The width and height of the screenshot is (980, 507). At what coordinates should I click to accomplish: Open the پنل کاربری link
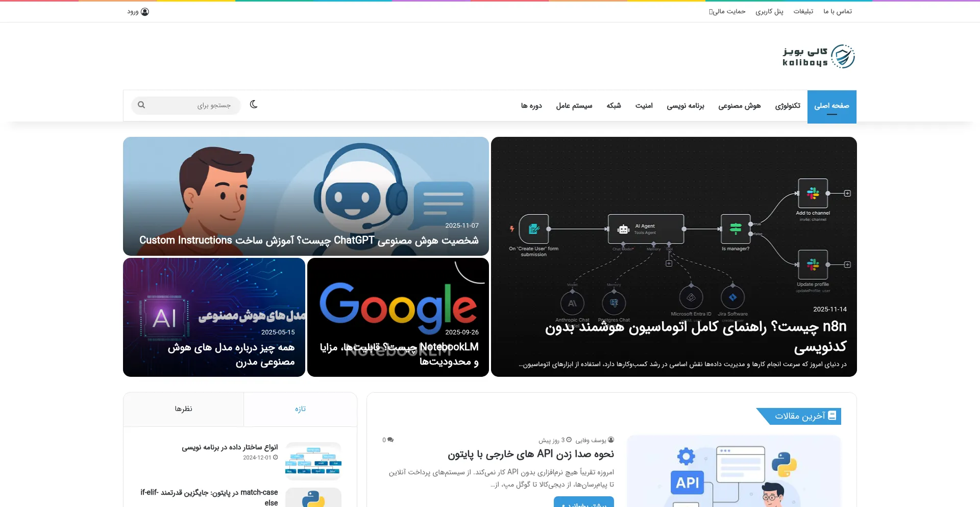point(769,11)
